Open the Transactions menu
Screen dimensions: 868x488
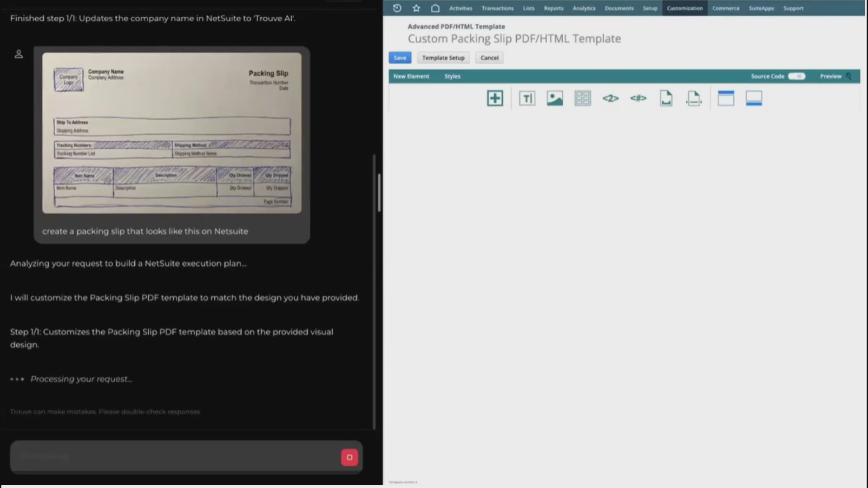(x=497, y=8)
